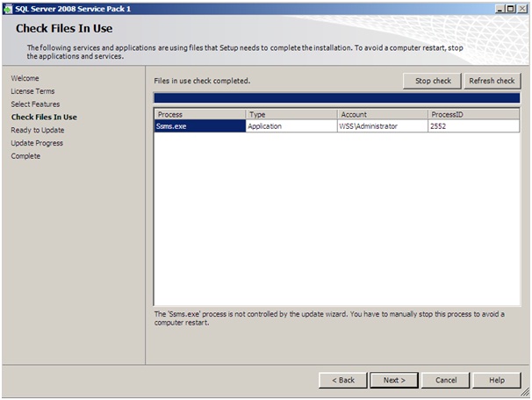Cancel the service pack setup
The width and height of the screenshot is (532, 400).
(x=445, y=381)
